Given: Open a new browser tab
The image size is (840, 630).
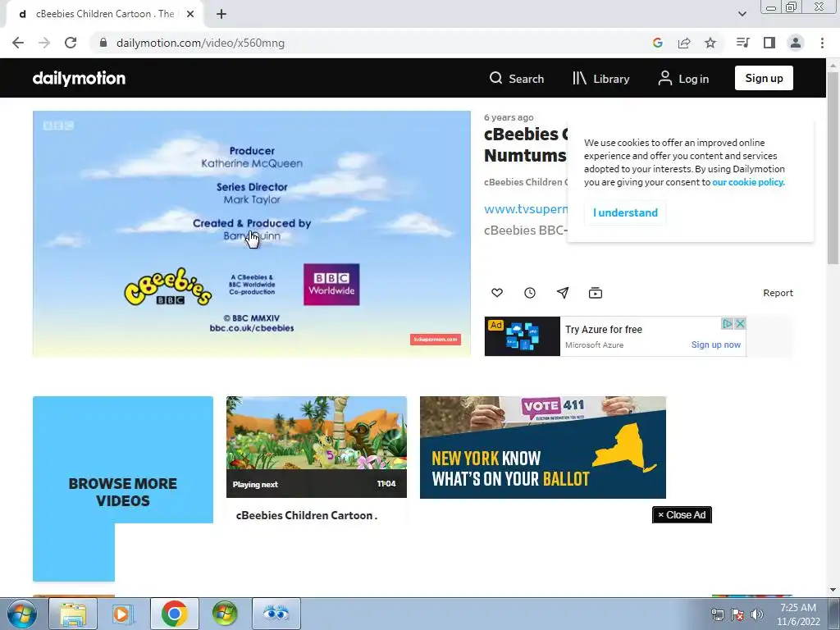Looking at the screenshot, I should [x=221, y=15].
